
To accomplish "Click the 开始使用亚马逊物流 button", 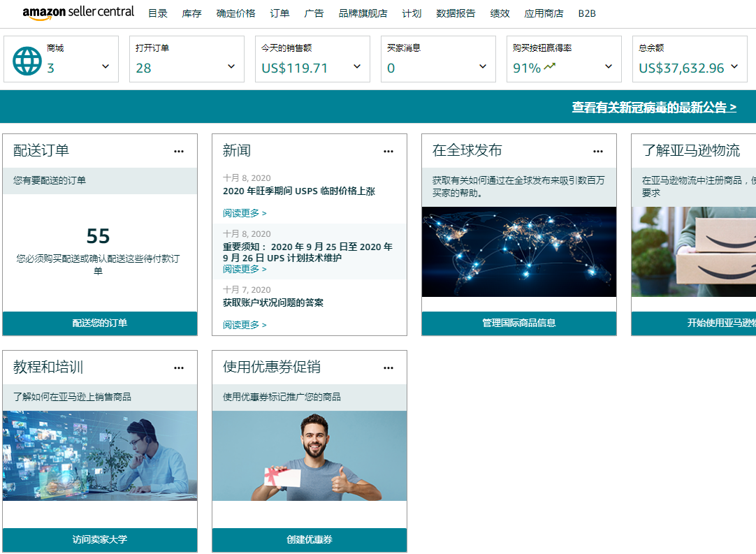I will click(x=693, y=323).
